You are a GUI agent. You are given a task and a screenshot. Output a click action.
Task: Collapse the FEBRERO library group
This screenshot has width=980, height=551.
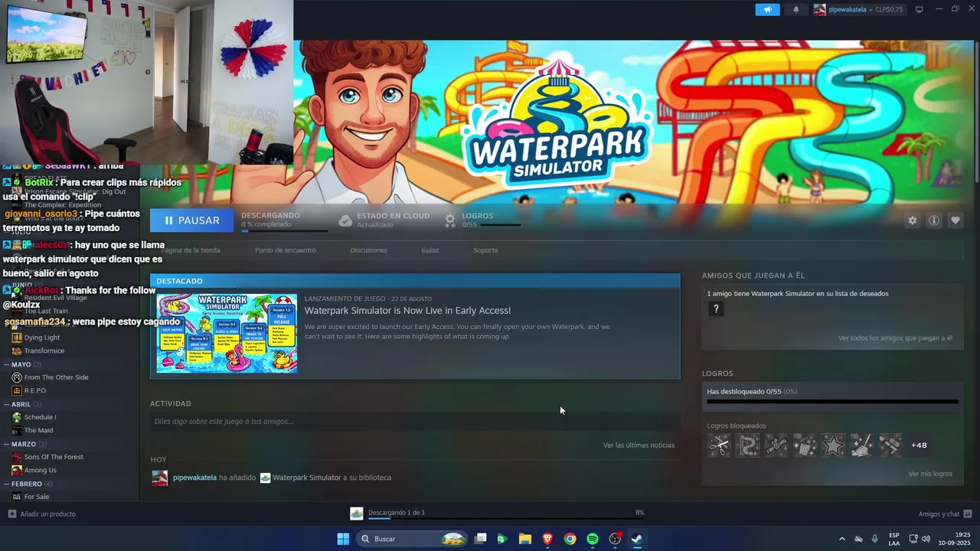click(x=27, y=484)
